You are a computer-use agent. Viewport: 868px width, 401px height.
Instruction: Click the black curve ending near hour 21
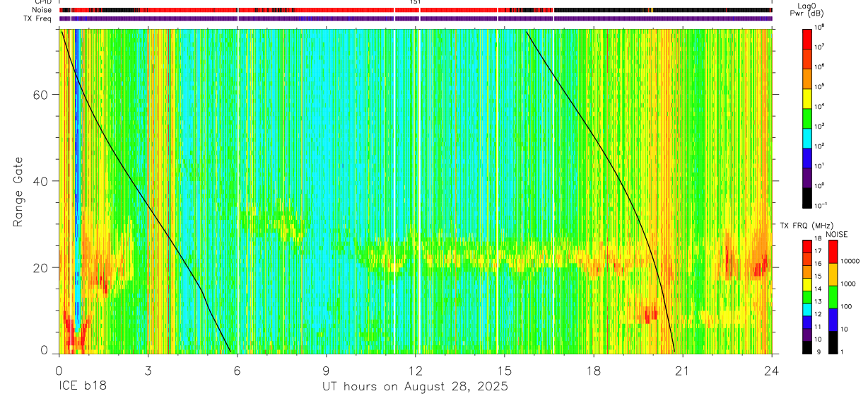click(x=601, y=191)
